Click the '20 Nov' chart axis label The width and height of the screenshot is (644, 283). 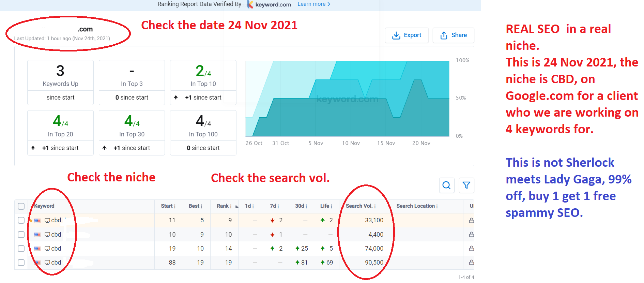click(421, 143)
